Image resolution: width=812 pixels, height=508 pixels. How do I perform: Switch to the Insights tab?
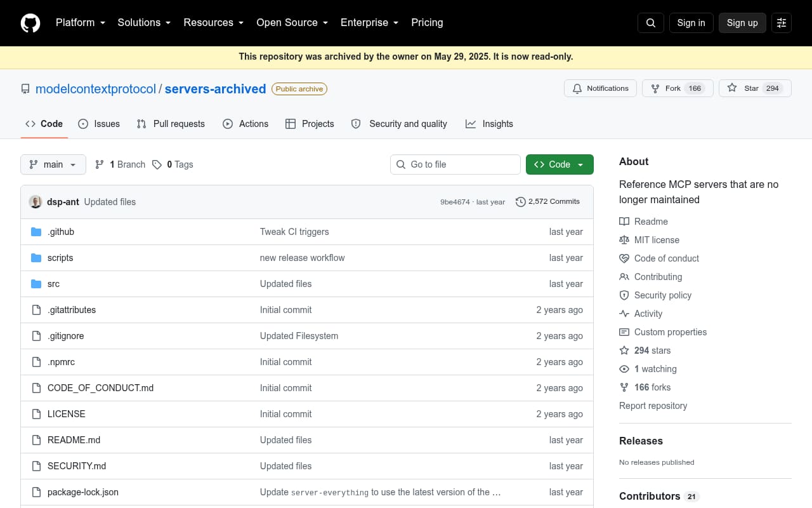click(x=489, y=124)
